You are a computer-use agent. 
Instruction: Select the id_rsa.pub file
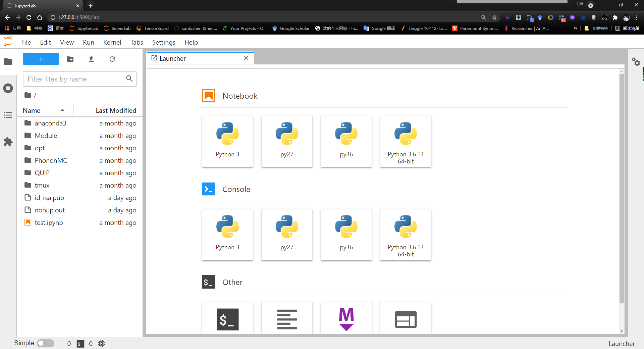point(80,198)
